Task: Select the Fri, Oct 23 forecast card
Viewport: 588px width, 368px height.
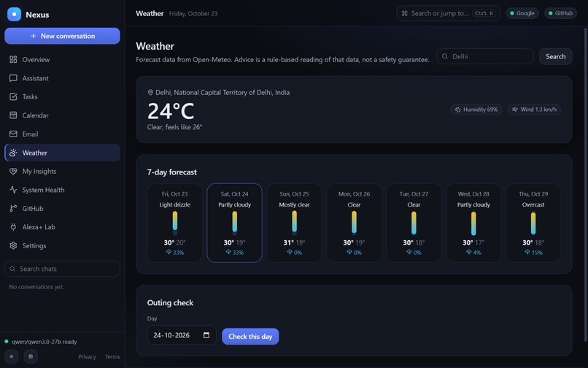Action: pyautogui.click(x=175, y=223)
